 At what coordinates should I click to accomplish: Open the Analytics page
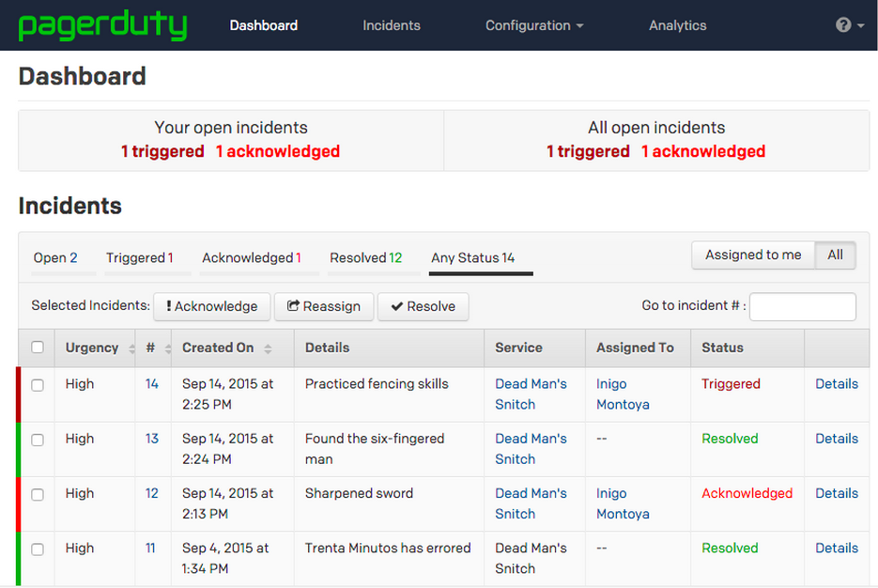(x=677, y=25)
